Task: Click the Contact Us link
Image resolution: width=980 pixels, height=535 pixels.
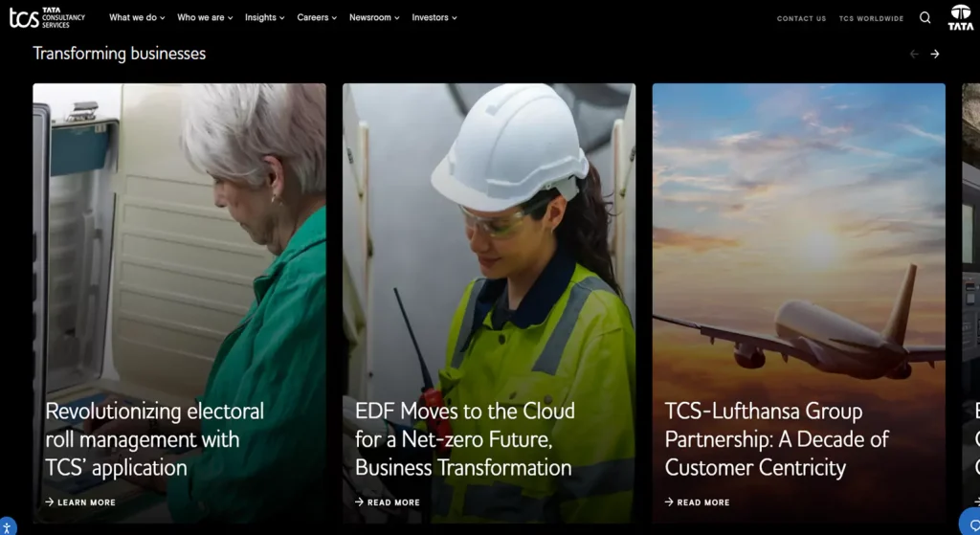Action: (801, 18)
